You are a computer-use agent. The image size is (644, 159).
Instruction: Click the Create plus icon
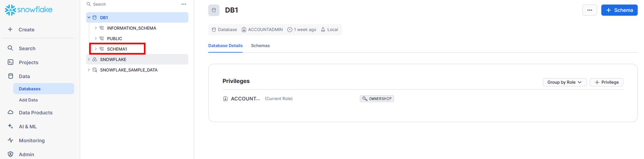(10, 29)
